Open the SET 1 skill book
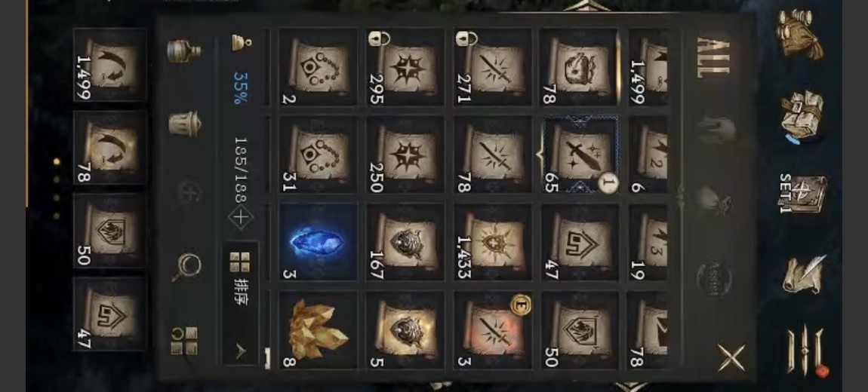This screenshot has height=392, width=868. pyautogui.click(x=802, y=194)
